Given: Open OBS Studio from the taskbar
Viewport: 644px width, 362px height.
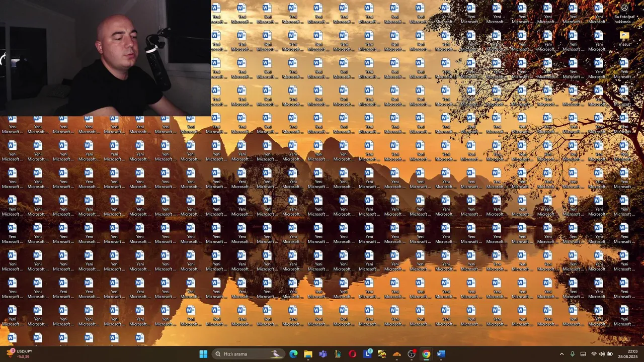Looking at the screenshot, I should pos(412,354).
